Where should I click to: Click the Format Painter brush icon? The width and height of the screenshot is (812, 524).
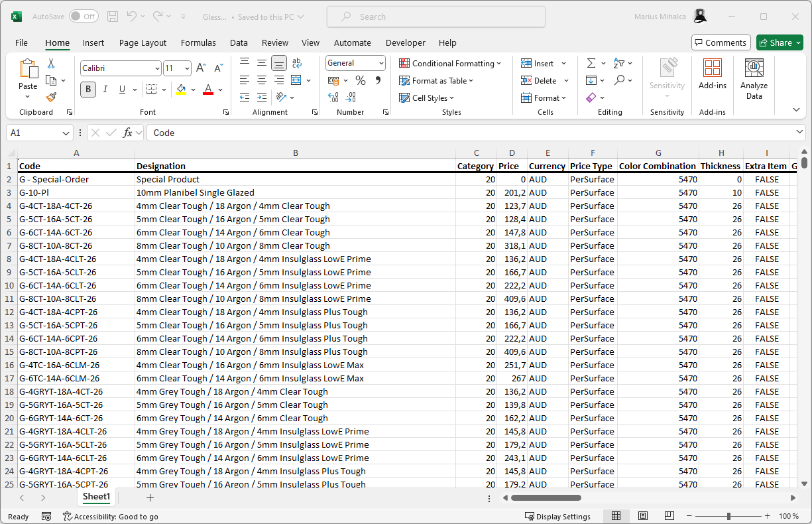pyautogui.click(x=51, y=97)
